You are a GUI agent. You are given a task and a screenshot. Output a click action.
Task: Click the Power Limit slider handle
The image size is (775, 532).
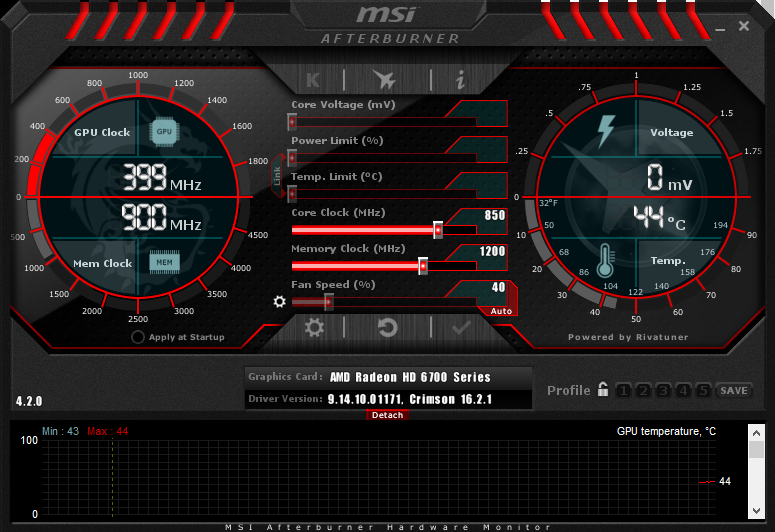292,158
